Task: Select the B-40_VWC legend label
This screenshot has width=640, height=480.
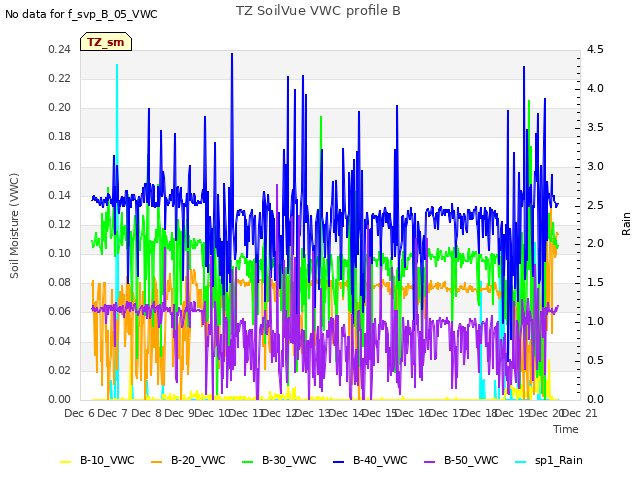Action: (380, 460)
